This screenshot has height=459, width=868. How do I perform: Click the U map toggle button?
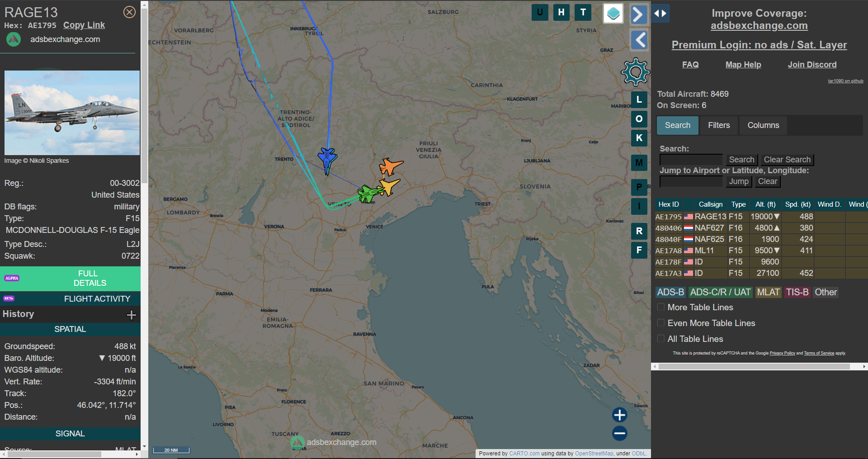click(540, 12)
